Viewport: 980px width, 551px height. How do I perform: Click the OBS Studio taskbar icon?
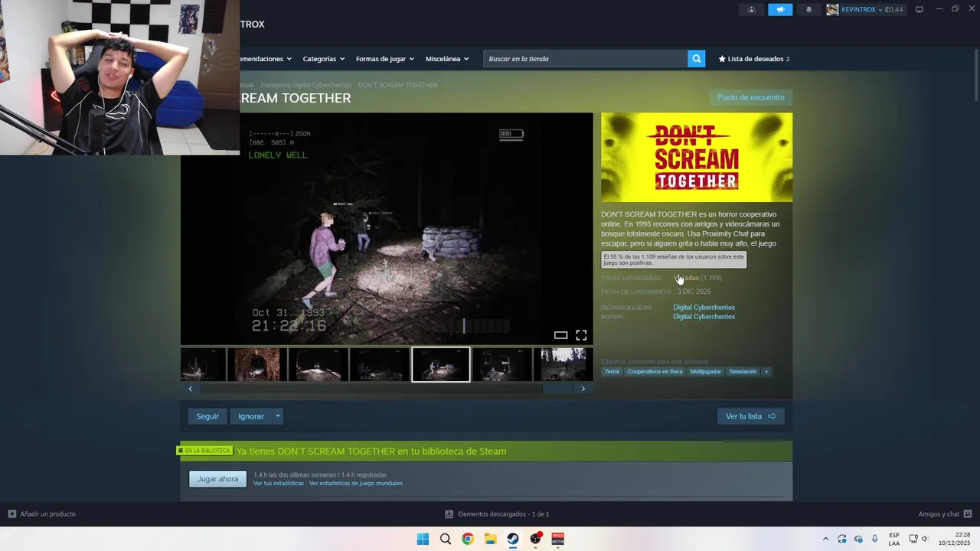point(536,539)
